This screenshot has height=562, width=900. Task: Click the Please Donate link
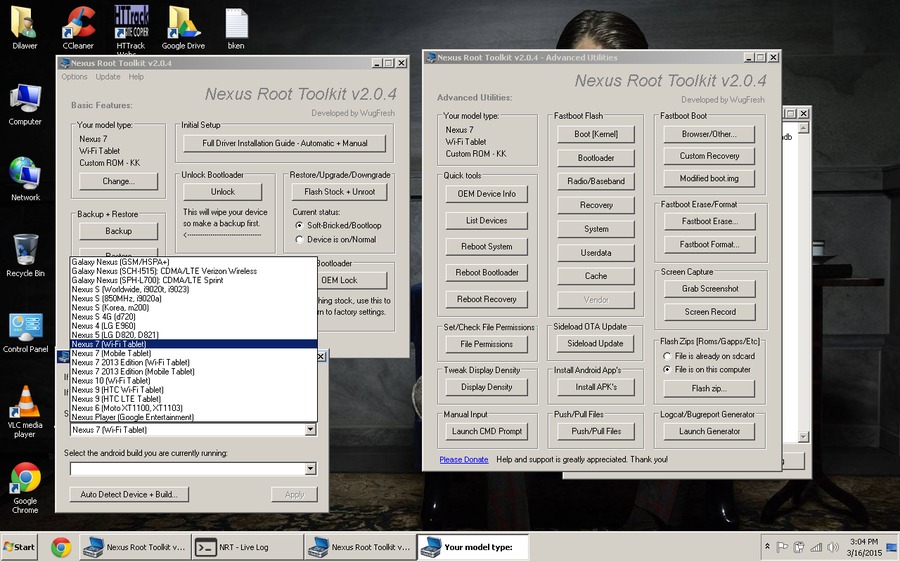tap(464, 460)
